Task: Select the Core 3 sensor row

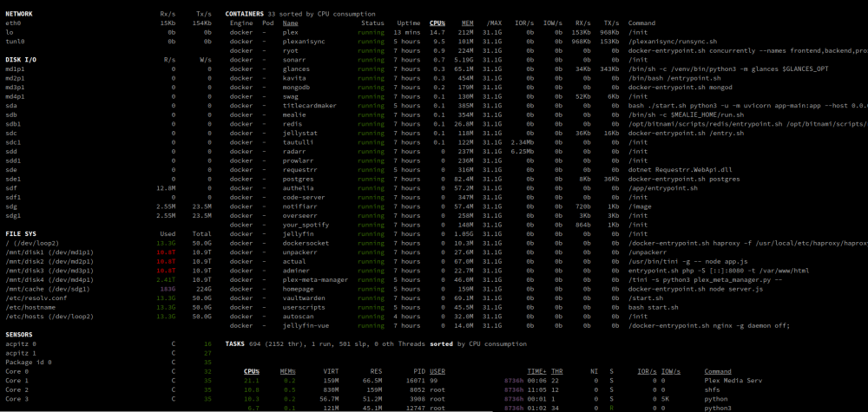Action: click(108, 399)
